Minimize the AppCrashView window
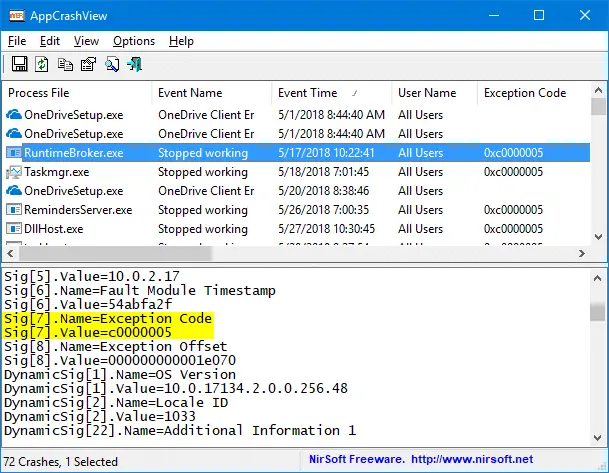609x473 pixels. [494, 16]
